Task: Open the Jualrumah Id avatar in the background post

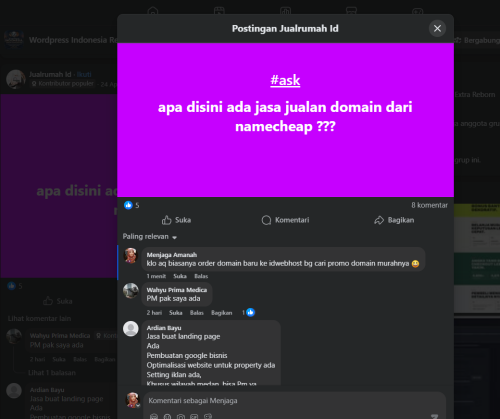Action: (x=16, y=79)
